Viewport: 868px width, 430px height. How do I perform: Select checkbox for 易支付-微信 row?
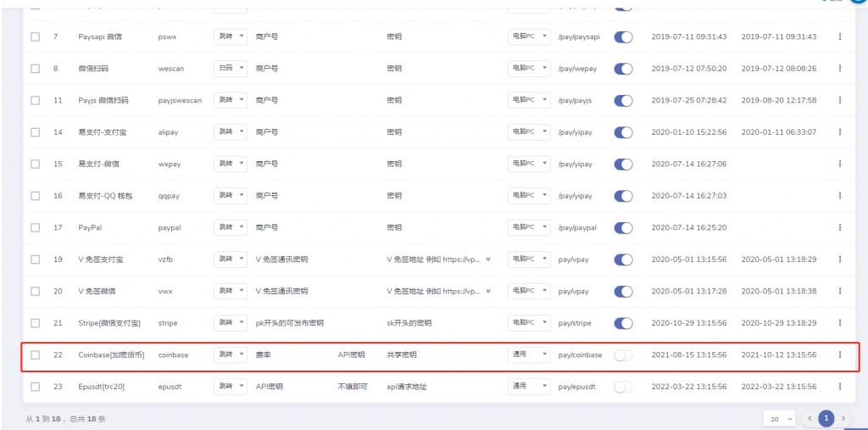[x=36, y=164]
